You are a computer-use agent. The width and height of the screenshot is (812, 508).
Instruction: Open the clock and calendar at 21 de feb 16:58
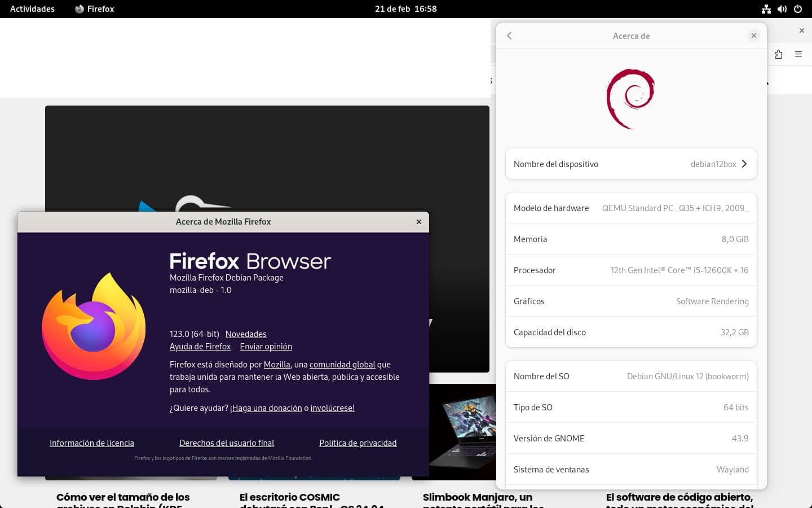coord(405,8)
